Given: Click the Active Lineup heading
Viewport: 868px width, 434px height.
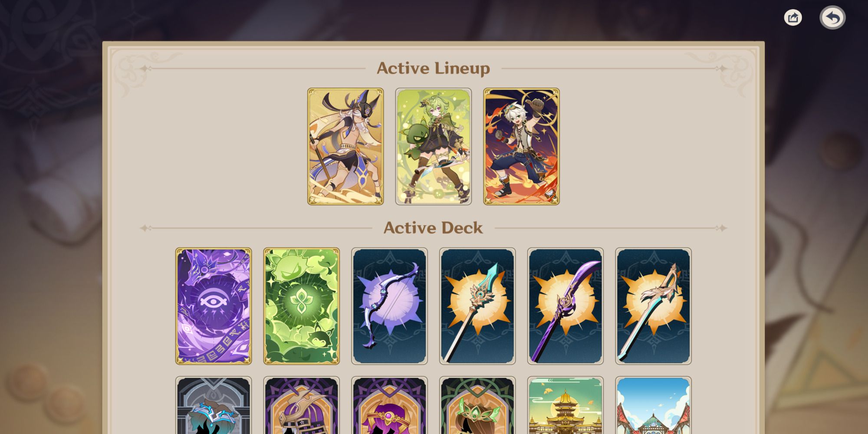Looking at the screenshot, I should pos(434,69).
